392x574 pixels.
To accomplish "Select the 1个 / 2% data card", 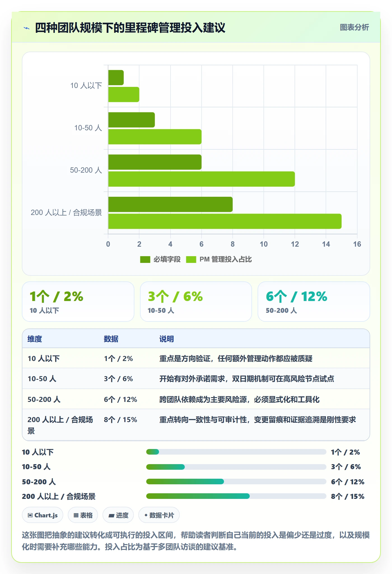I will (78, 302).
